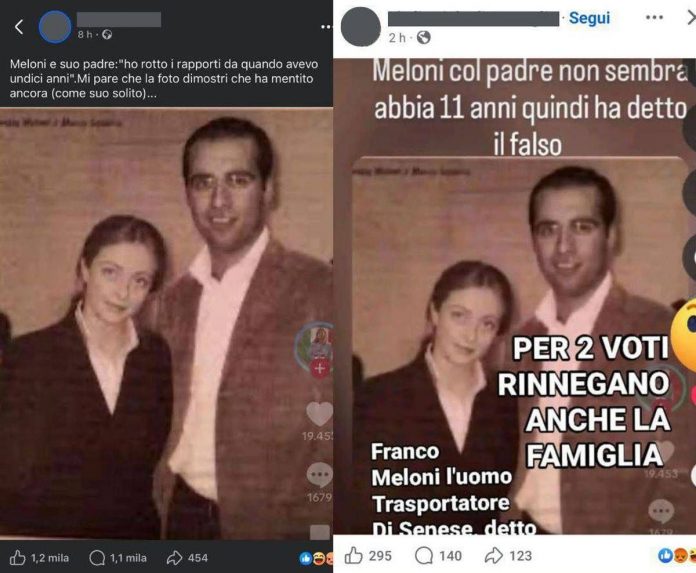696x573 pixels.
Task: Check public privacy globe on left post
Action: [107, 35]
